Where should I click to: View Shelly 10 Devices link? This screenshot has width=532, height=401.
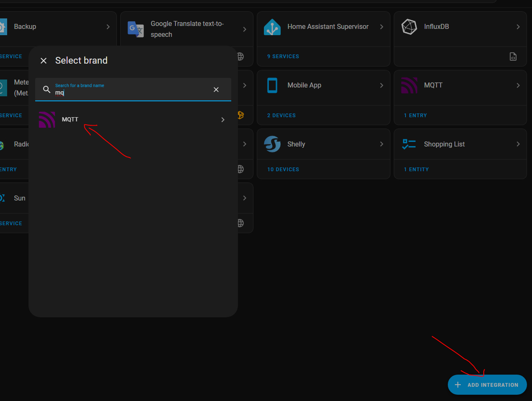click(x=283, y=170)
